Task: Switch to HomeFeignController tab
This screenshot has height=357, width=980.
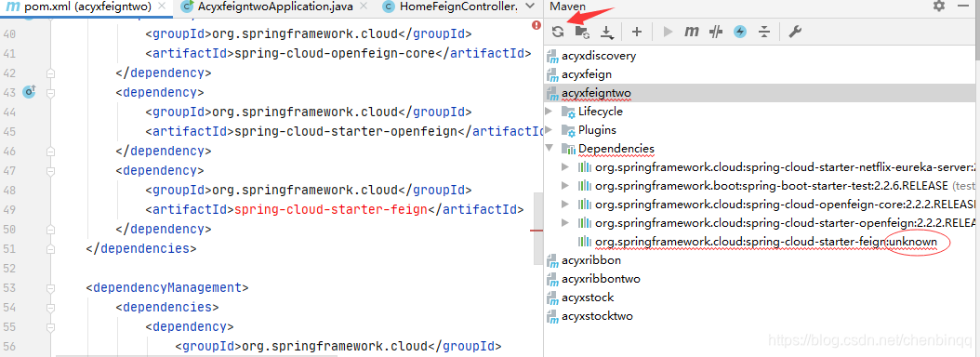Action: click(x=450, y=7)
